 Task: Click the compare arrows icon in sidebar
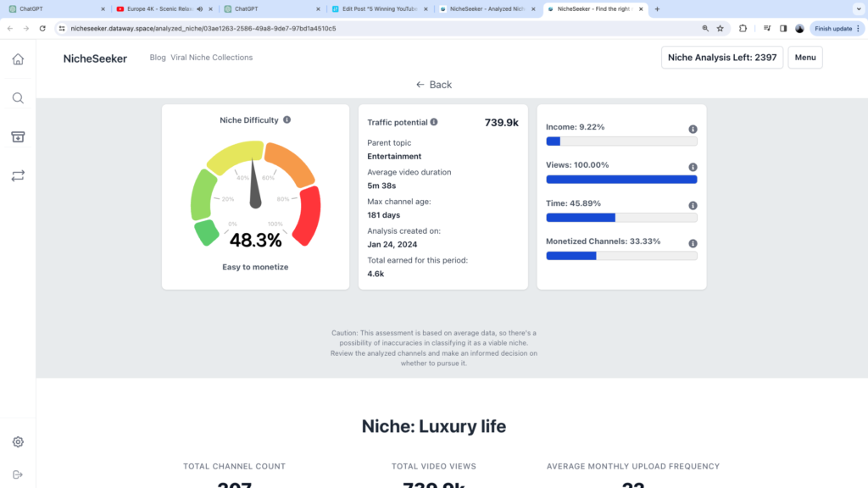(x=18, y=175)
